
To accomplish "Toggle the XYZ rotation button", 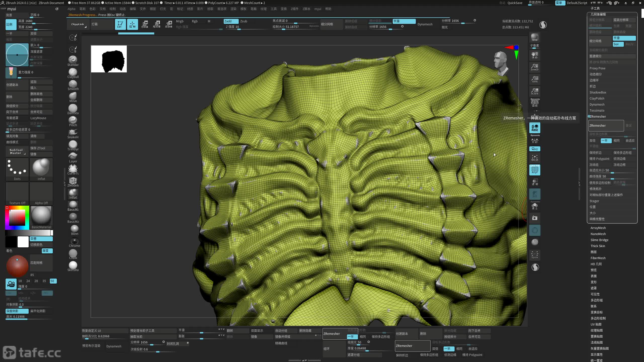I will point(535,149).
